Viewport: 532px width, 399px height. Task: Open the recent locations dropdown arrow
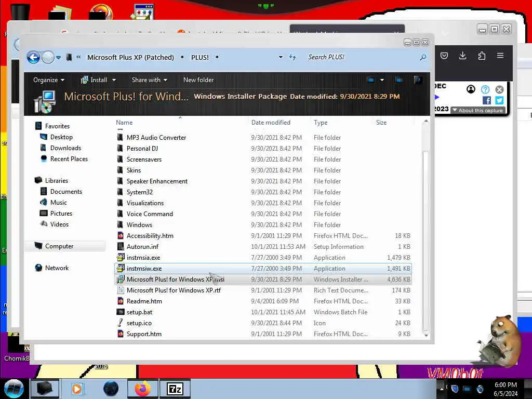pyautogui.click(x=58, y=57)
